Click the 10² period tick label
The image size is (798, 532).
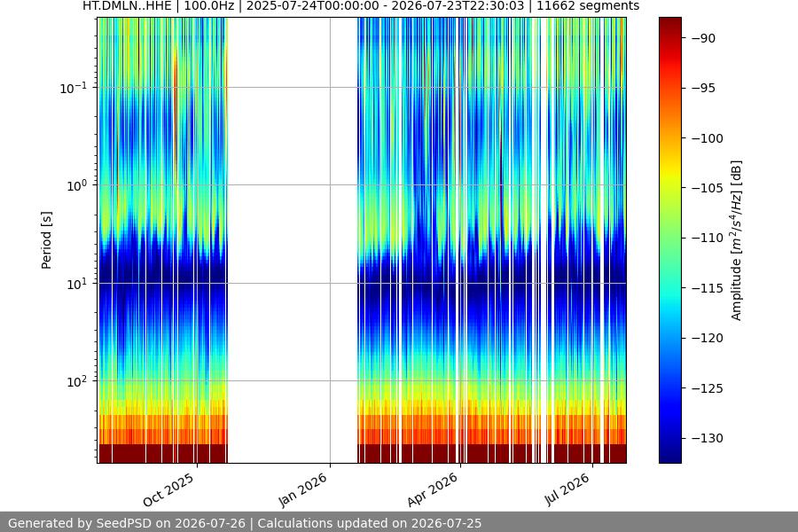[x=76, y=382]
